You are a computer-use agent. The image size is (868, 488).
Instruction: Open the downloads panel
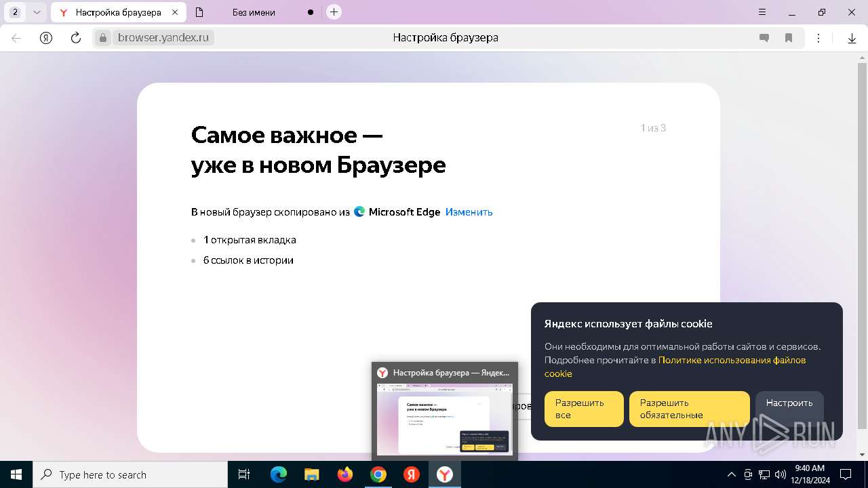852,38
